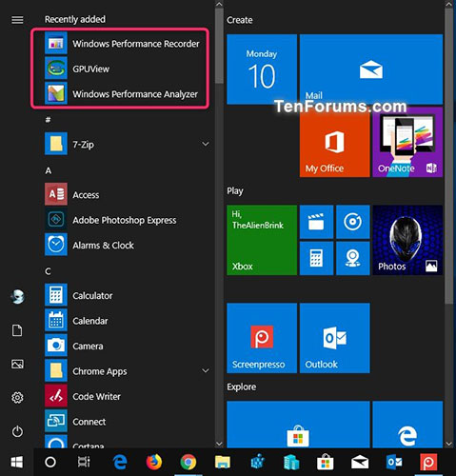This screenshot has width=456, height=476.
Task: Open the Outlook tile
Action: click(x=335, y=338)
